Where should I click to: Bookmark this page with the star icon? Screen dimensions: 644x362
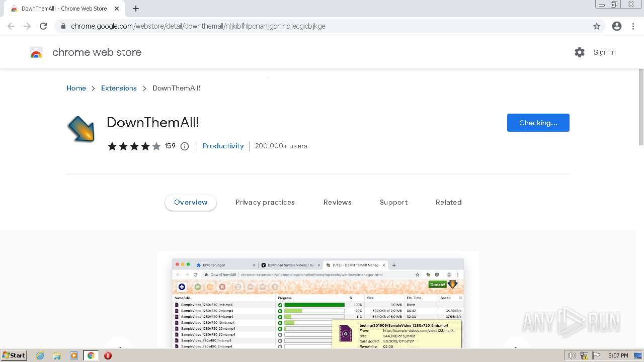point(597,26)
